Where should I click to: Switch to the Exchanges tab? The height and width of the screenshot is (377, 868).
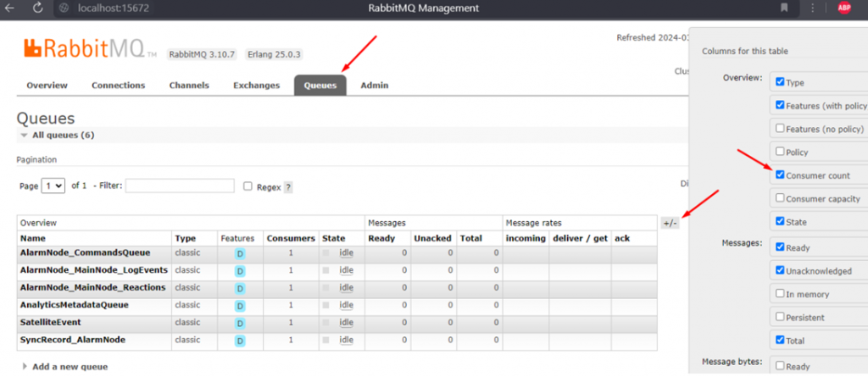[x=256, y=86]
